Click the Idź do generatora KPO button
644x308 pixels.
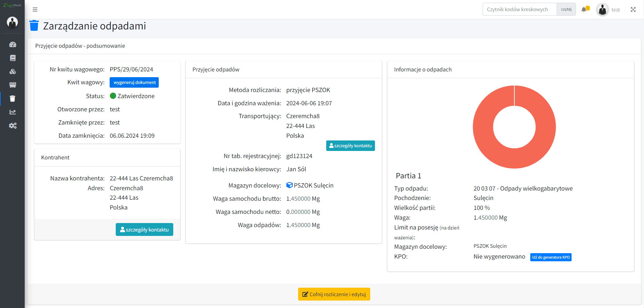coord(551,257)
